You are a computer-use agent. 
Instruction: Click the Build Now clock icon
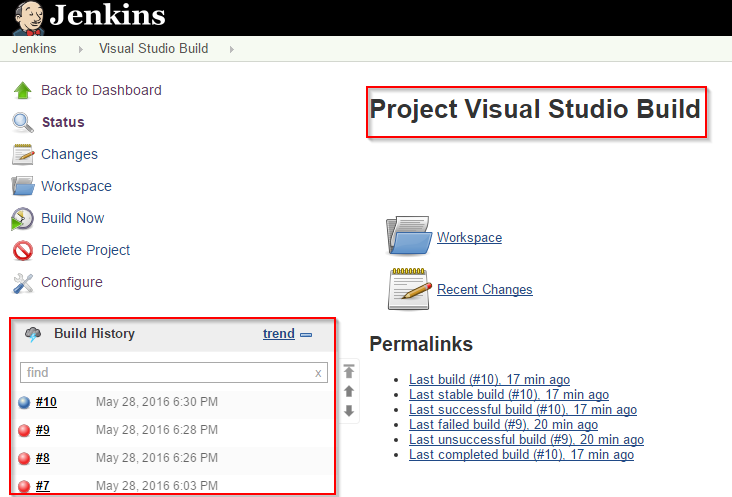(22, 218)
